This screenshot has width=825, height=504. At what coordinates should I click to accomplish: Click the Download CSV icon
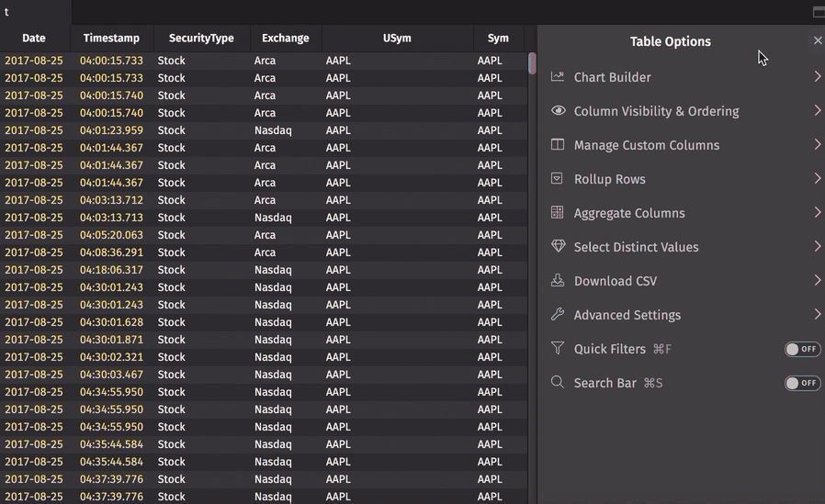click(x=557, y=281)
